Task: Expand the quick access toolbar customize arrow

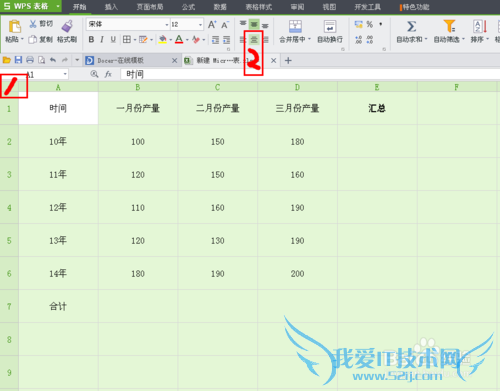Action: tap(77, 60)
